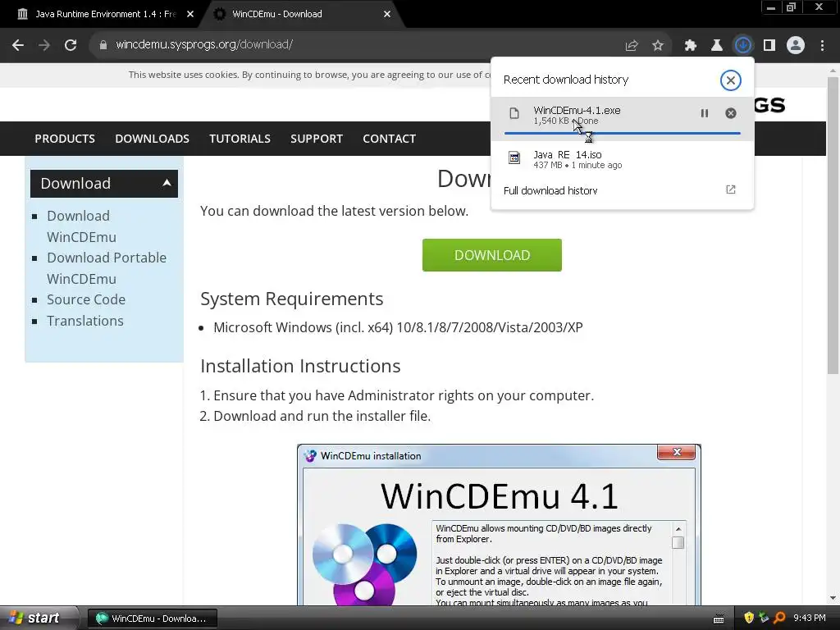Viewport: 840px width, 630px height.
Task: Toggle the downloads toolbar icon
Action: (743, 45)
